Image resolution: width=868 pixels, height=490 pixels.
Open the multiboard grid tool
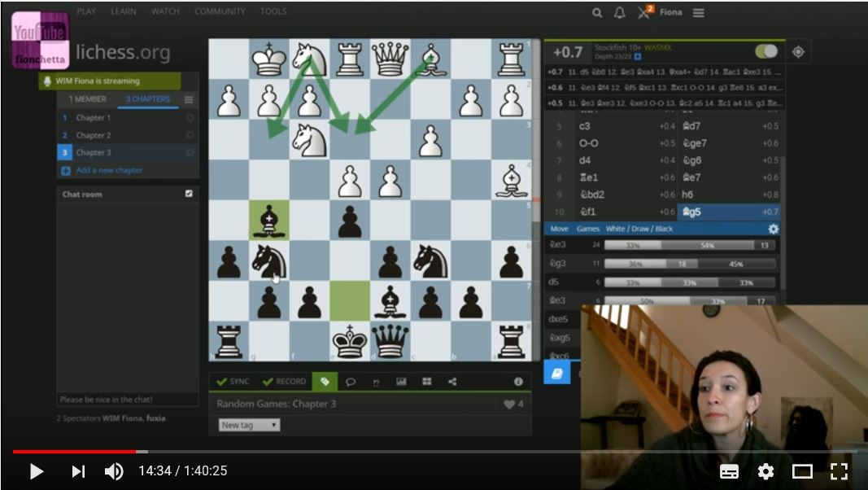[x=427, y=382]
